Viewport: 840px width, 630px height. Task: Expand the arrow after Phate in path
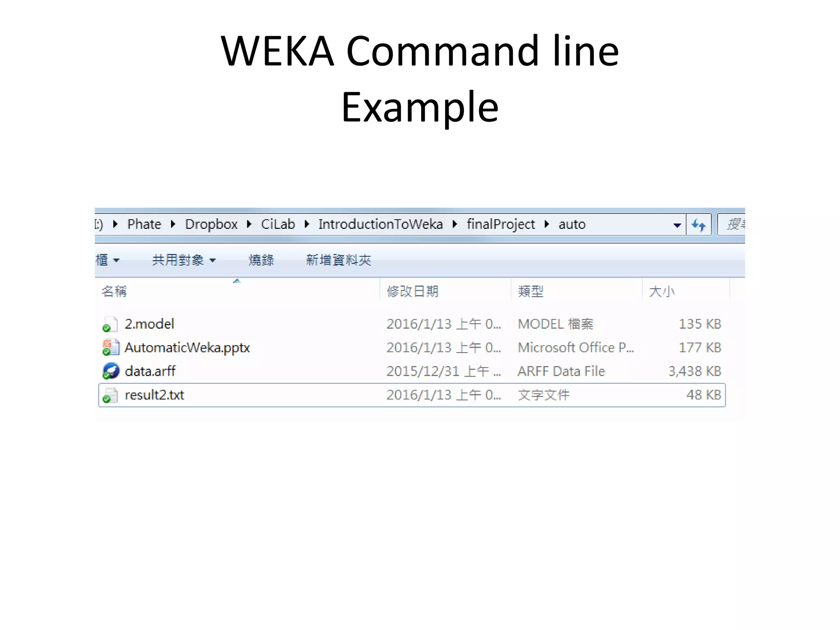coord(173,224)
